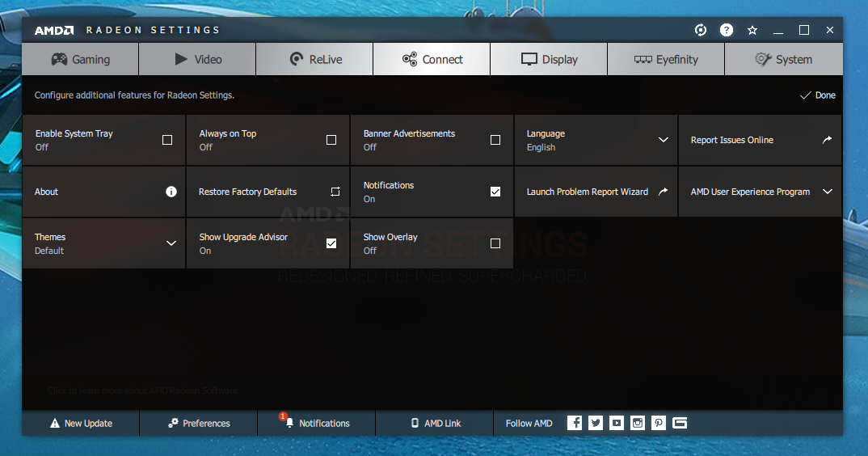Open AMD's YouTube channel icon
This screenshot has width=868, height=456.
click(x=617, y=423)
